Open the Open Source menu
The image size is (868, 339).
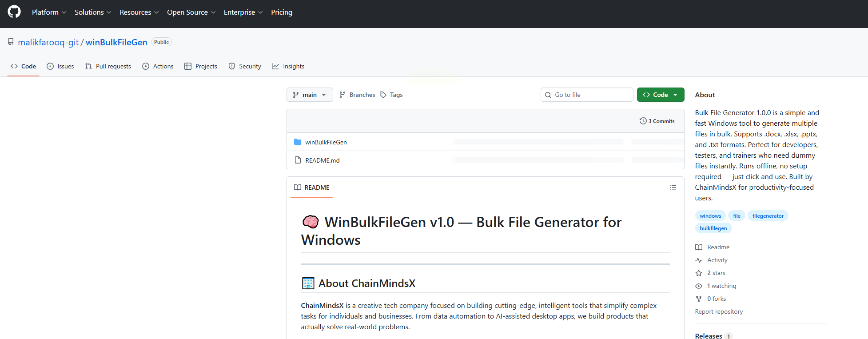tap(191, 12)
